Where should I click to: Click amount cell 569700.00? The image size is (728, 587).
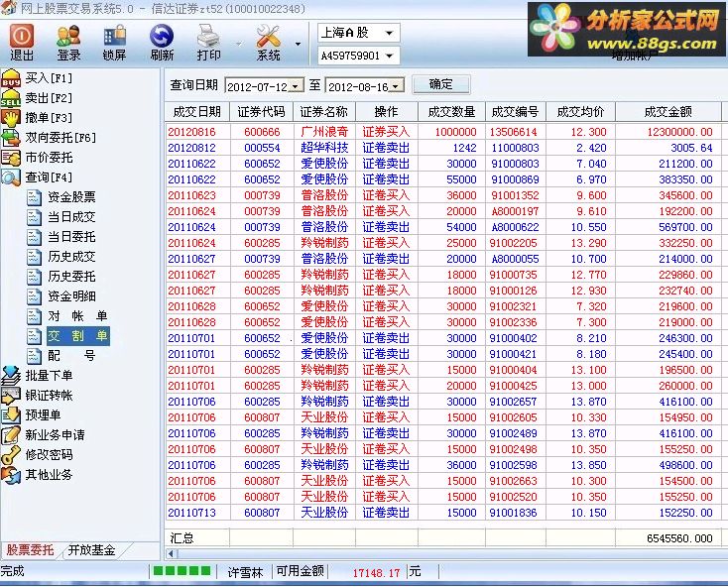[685, 227]
